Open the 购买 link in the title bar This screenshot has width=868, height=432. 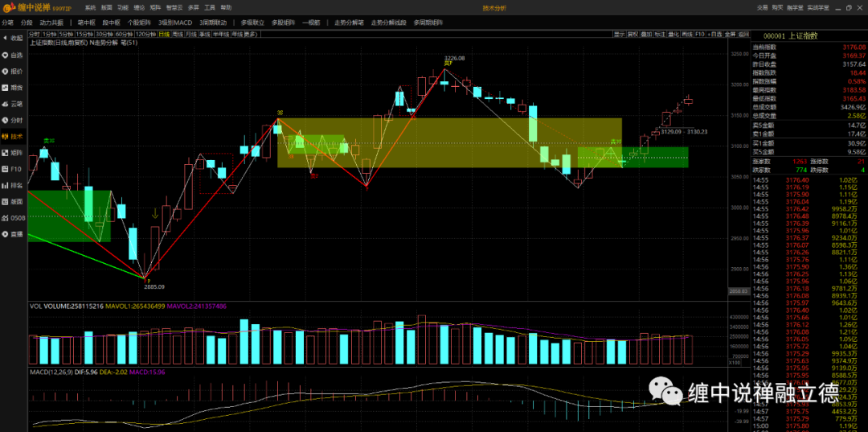(x=778, y=8)
